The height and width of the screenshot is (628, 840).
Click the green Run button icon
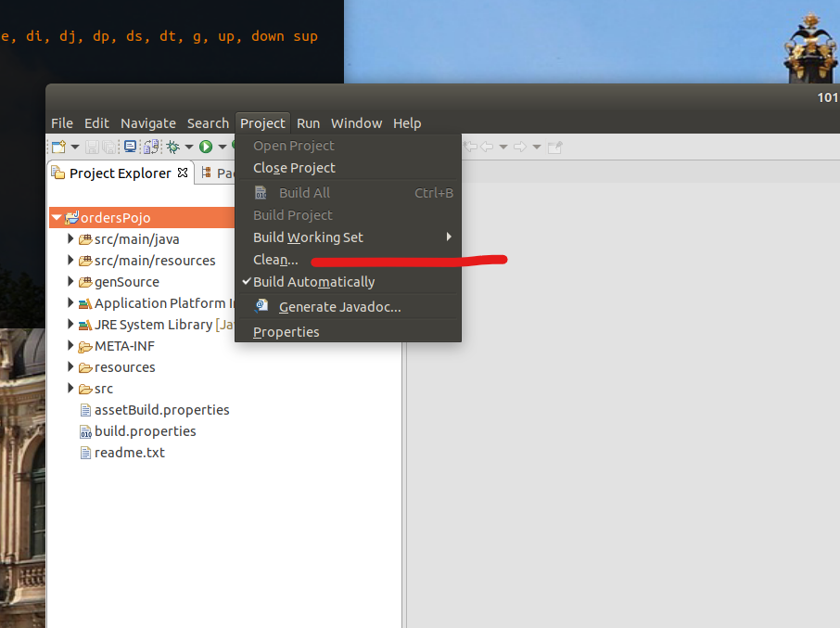pos(206,147)
